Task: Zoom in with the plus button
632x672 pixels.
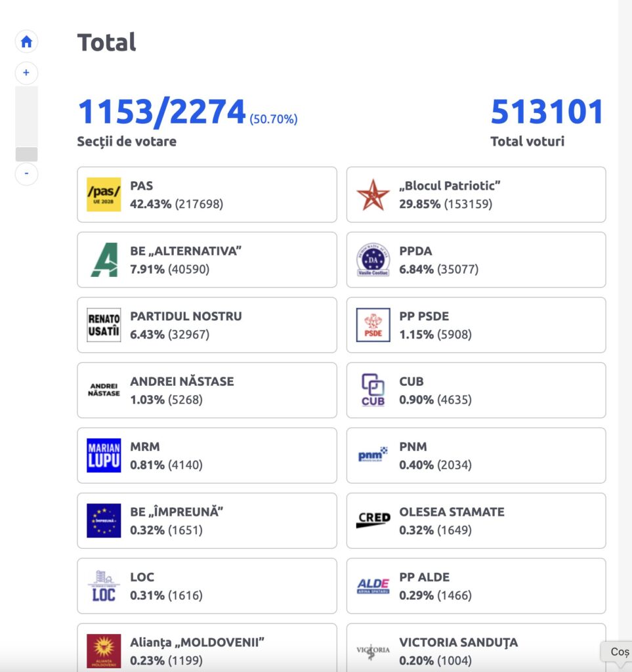Action: pos(26,73)
